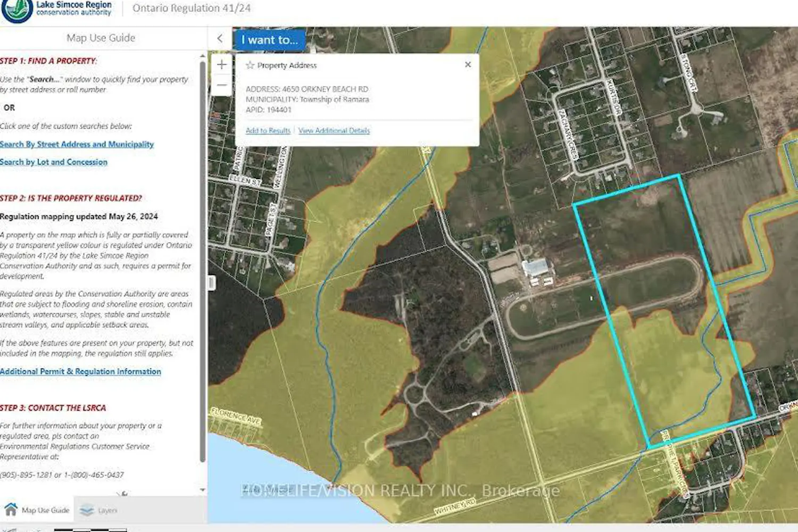This screenshot has height=532, width=798.
Task: Click the Lake Simcoe Region logo
Action: point(17,11)
